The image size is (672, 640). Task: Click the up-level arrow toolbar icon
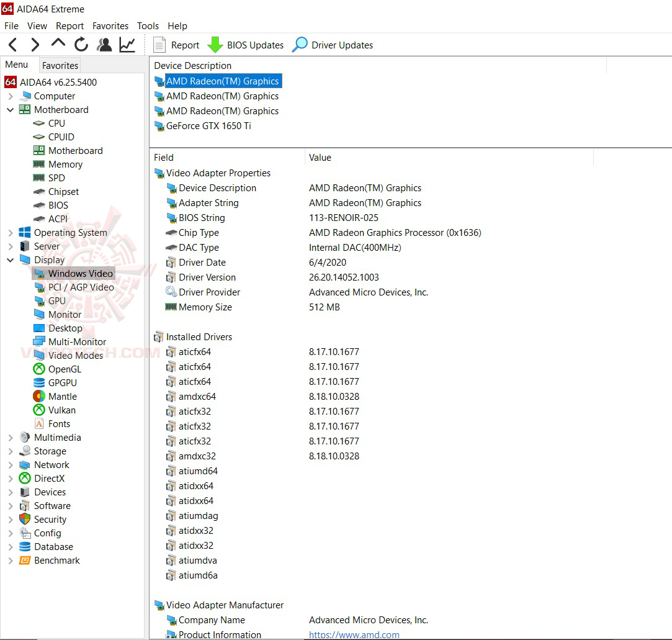(58, 43)
